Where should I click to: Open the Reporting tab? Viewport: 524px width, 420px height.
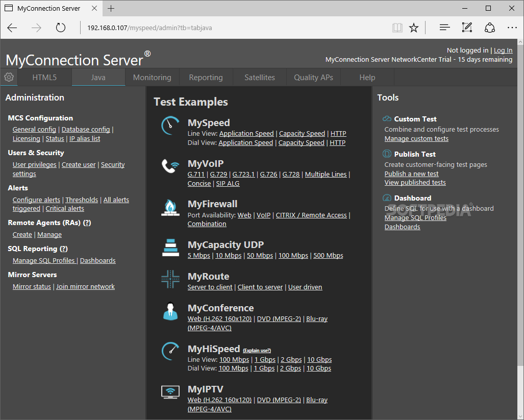[206, 77]
